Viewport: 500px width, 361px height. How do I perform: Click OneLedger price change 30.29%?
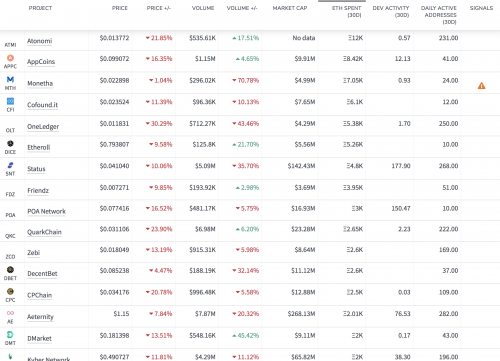tap(159, 124)
